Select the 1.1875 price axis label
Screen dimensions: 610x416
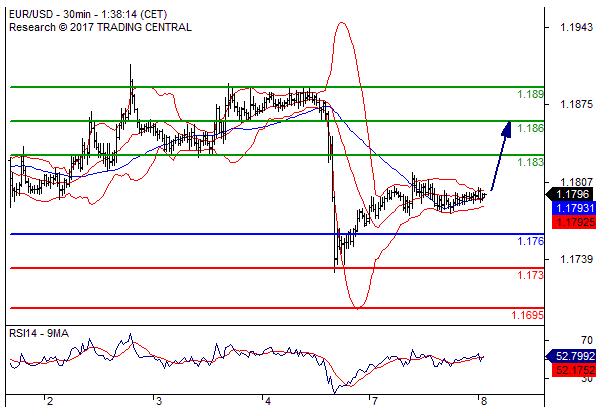[x=577, y=104]
